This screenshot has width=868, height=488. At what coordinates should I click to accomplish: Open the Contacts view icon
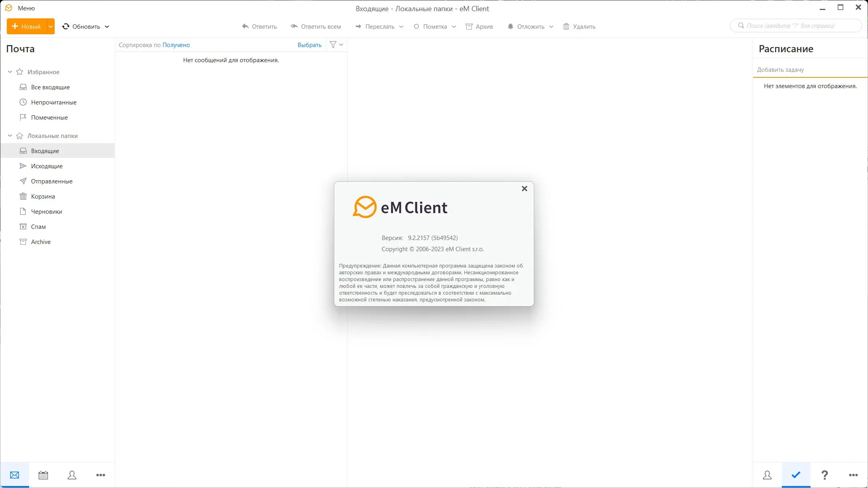point(72,475)
